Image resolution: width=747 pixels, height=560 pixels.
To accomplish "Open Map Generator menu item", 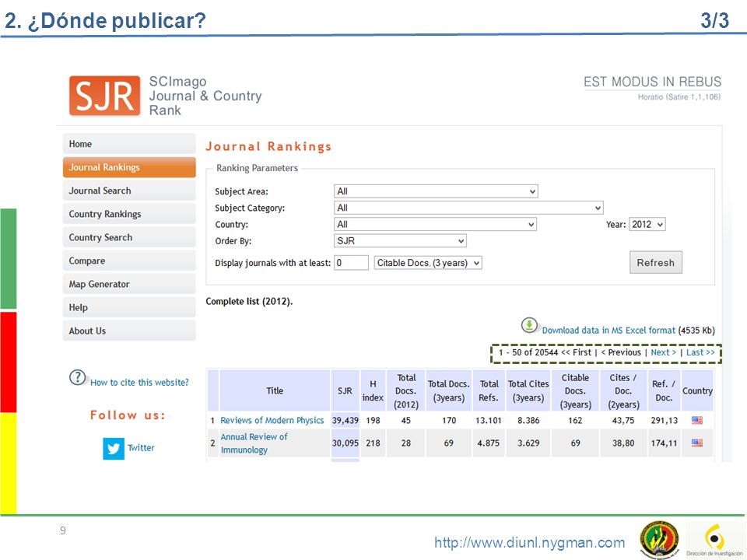I will (129, 284).
